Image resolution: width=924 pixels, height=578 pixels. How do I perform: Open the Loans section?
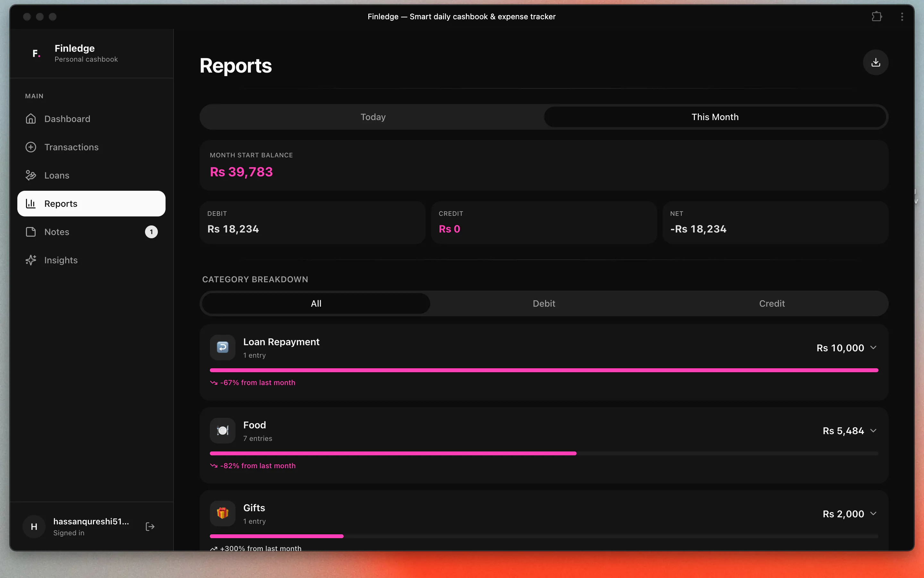point(91,175)
